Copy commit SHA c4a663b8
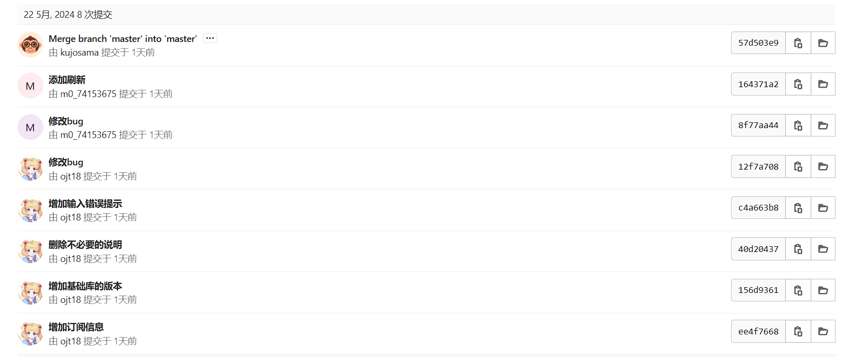 (798, 208)
